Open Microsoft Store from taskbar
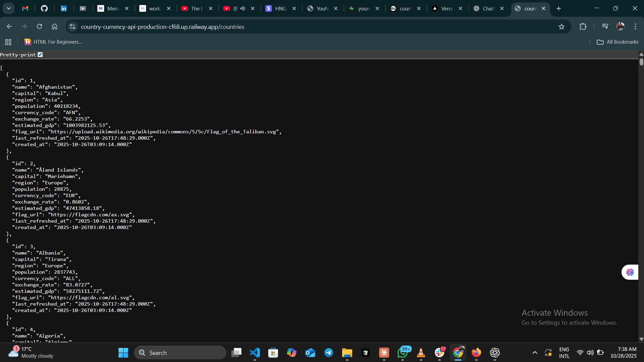This screenshot has height=362, width=644. (273, 353)
